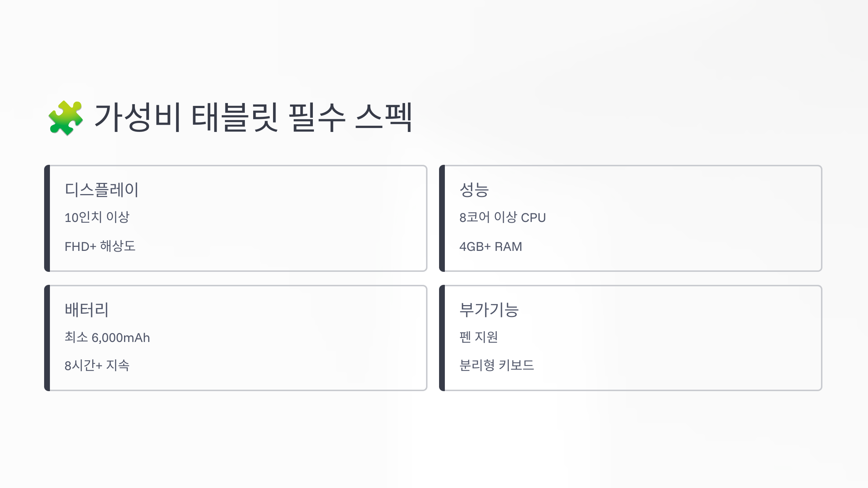Select the 10인치 이상 text line

coord(97,217)
